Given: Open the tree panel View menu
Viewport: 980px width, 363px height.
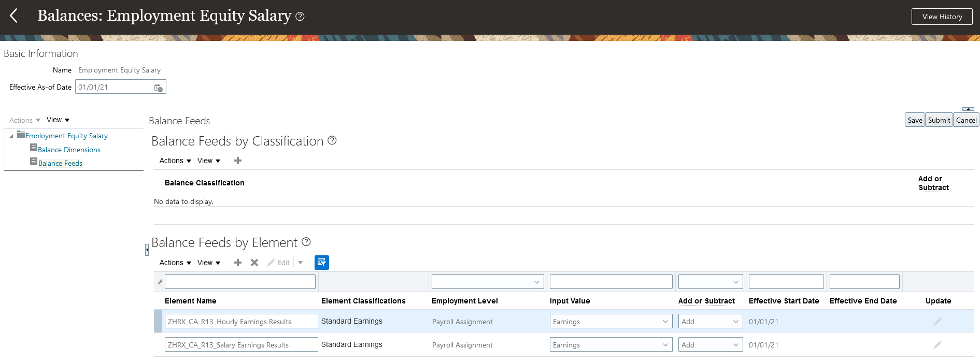Looking at the screenshot, I should point(58,120).
